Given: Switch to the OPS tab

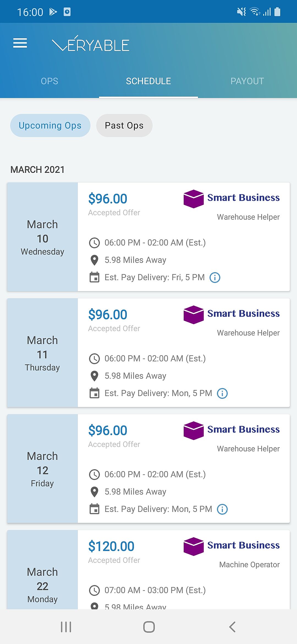Looking at the screenshot, I should click(50, 81).
